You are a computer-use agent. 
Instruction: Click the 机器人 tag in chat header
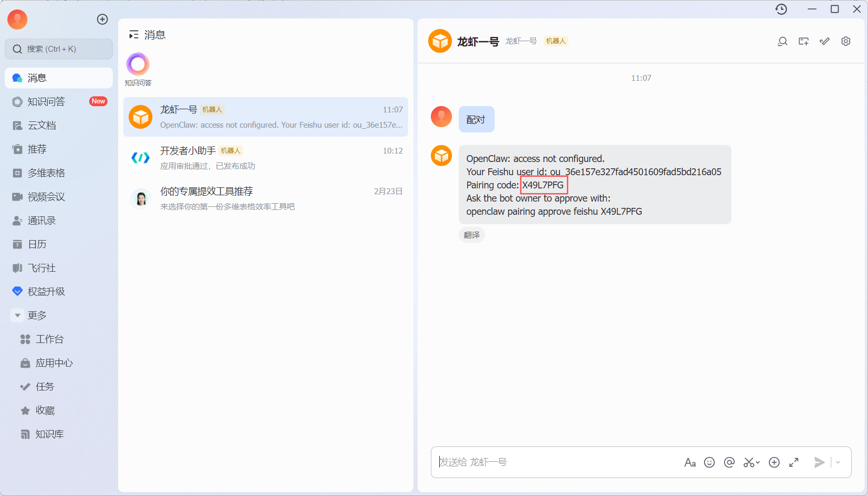(x=556, y=41)
